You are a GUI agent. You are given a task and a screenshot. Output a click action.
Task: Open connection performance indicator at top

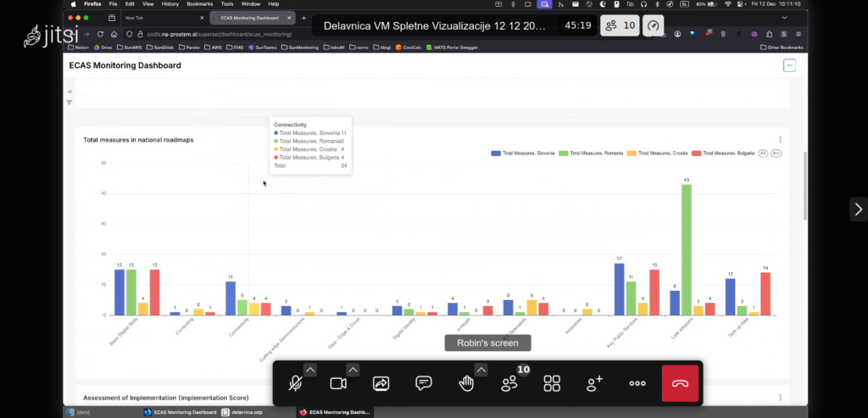tap(653, 25)
